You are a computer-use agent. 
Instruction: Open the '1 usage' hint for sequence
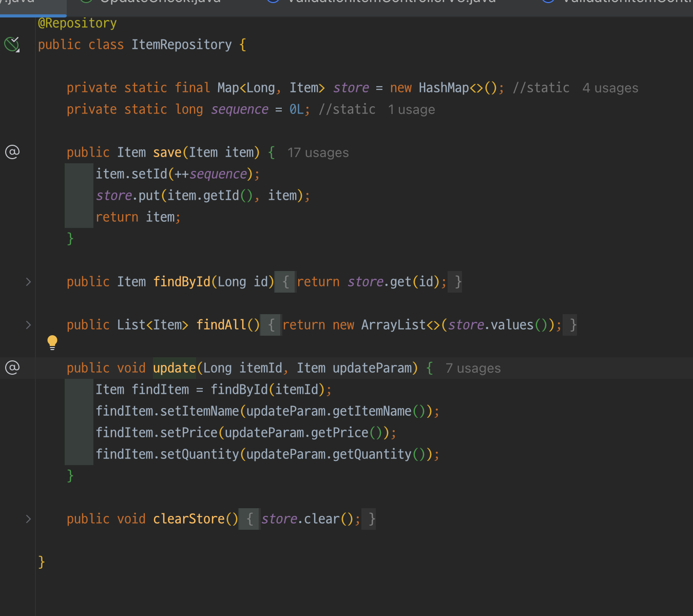412,110
